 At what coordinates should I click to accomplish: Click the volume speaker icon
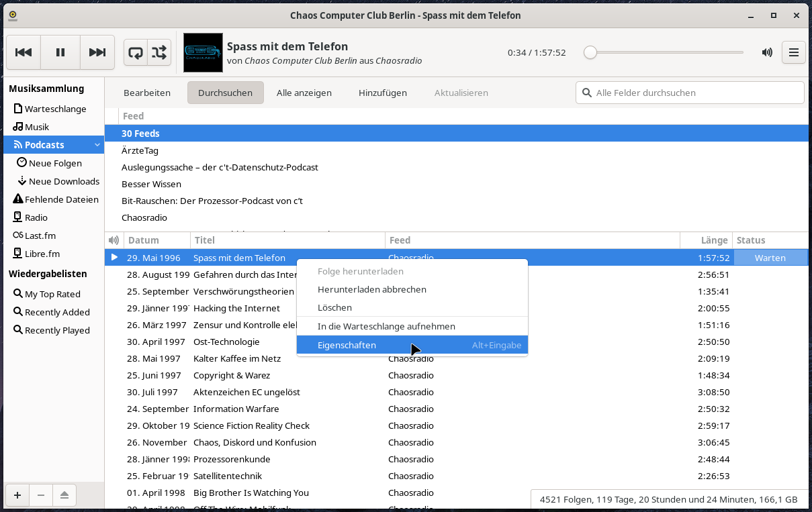click(767, 52)
